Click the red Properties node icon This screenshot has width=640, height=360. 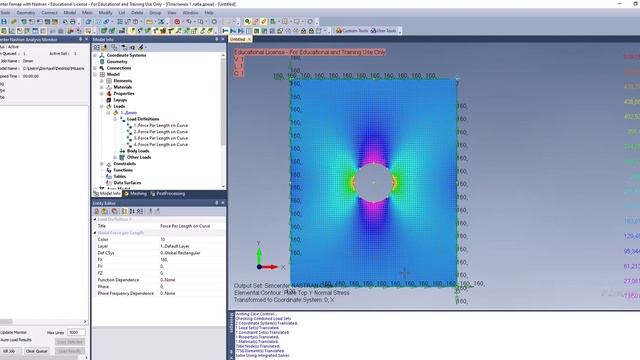(x=109, y=93)
